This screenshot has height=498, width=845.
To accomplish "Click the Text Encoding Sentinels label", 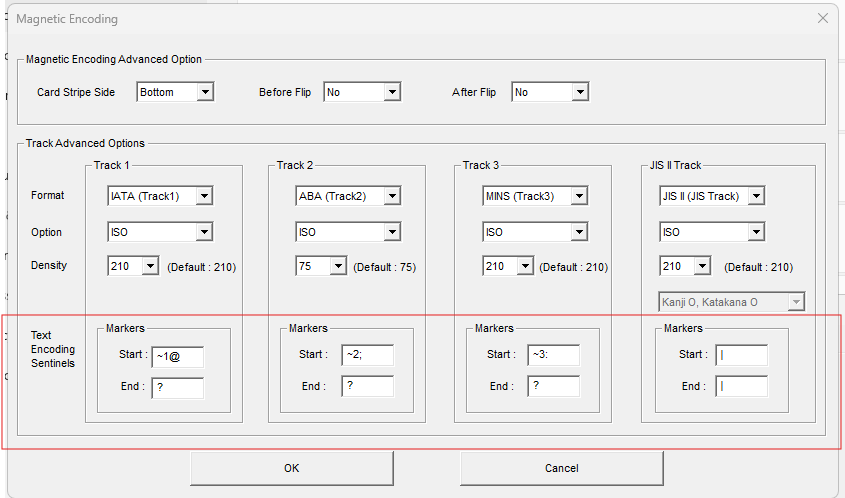I will [53, 349].
